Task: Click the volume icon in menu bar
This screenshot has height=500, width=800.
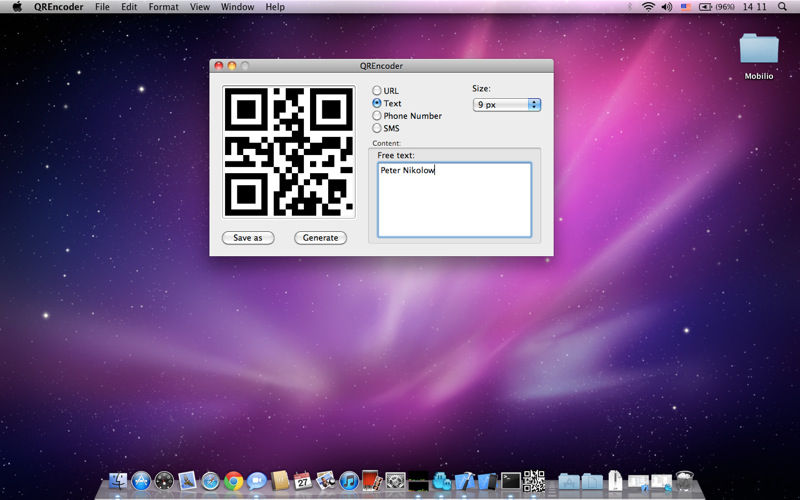Action: click(666, 7)
